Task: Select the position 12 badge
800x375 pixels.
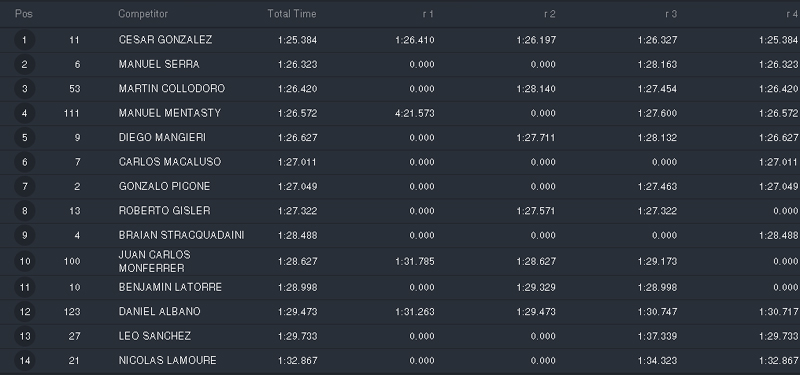Action: tap(24, 312)
